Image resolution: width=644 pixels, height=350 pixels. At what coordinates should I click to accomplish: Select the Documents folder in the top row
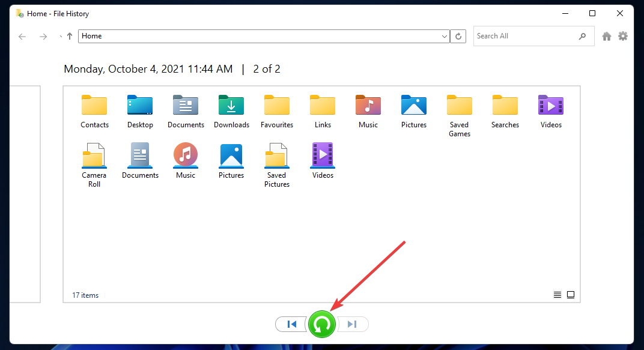[x=186, y=112]
